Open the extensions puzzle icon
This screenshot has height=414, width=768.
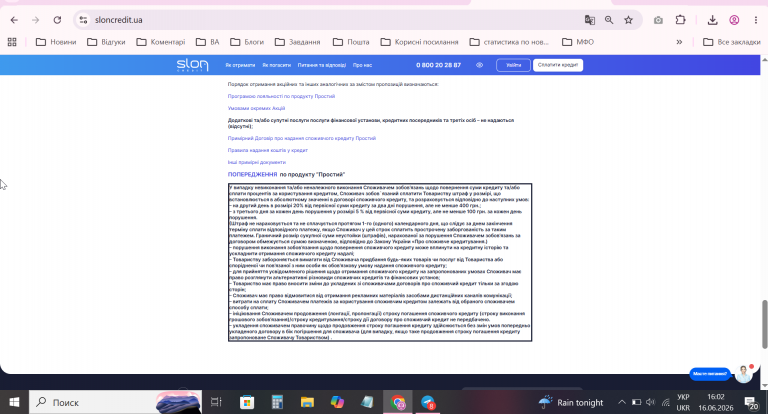click(680, 20)
